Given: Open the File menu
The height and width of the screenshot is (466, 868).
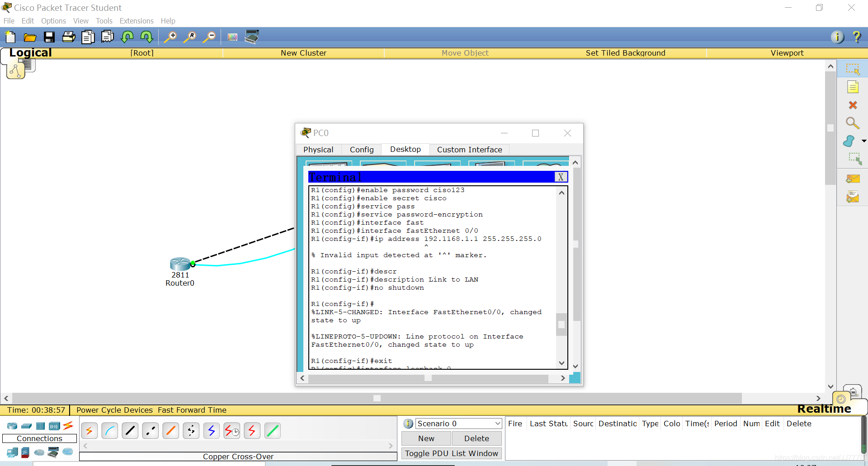Looking at the screenshot, I should click(9, 21).
